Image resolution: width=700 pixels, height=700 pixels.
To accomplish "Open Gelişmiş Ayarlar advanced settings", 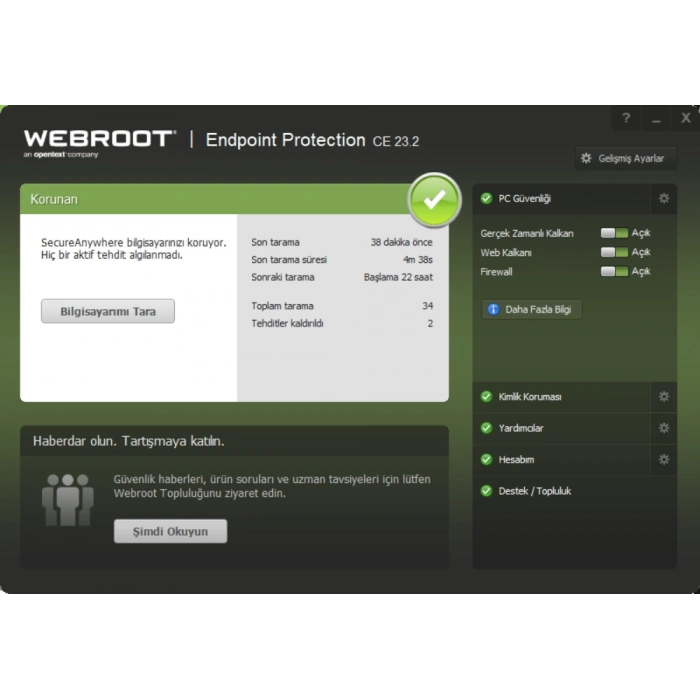I will pos(626,158).
